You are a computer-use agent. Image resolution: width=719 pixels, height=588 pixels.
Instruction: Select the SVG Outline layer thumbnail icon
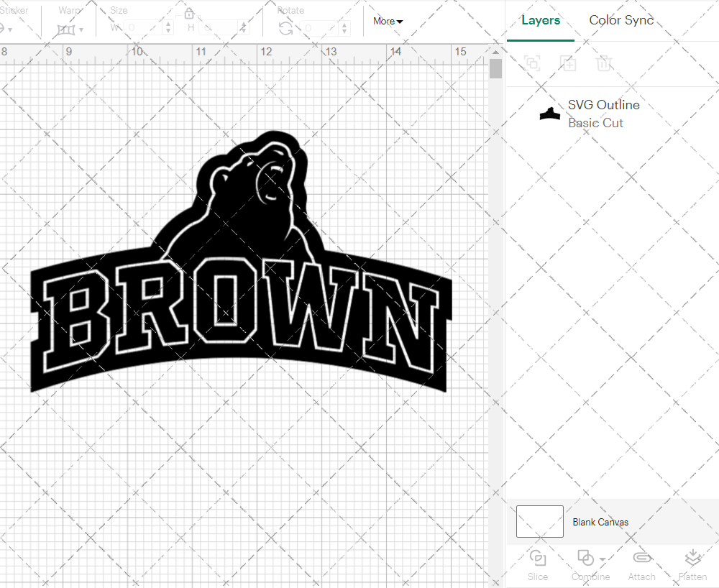pos(550,113)
